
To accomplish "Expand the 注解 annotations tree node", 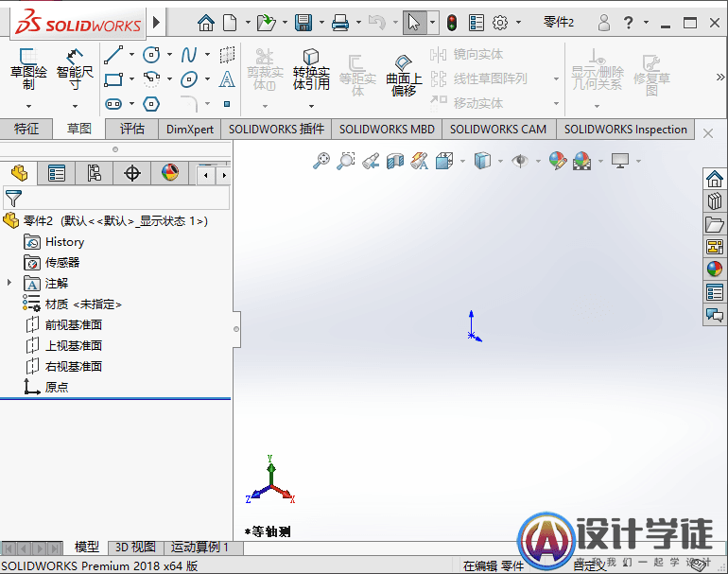I will [9, 283].
